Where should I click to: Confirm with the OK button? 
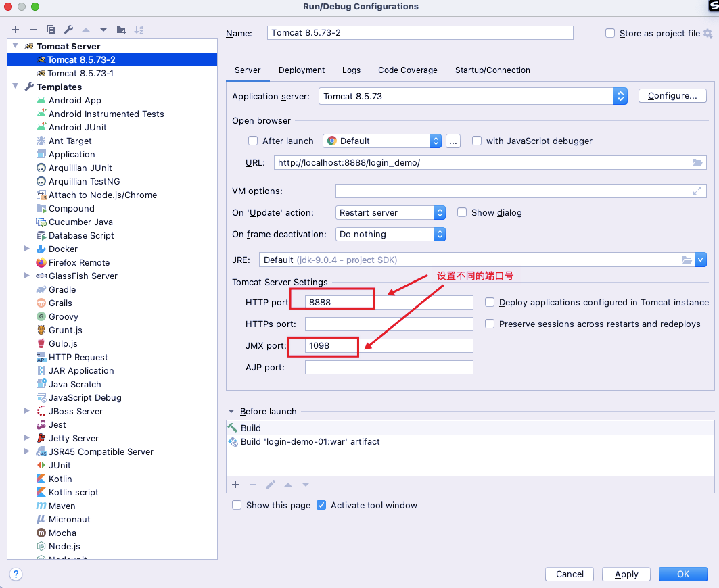[683, 574]
